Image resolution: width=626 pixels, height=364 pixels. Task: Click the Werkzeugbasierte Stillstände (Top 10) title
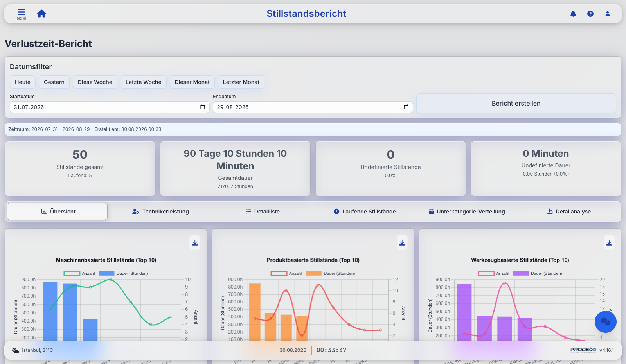point(520,260)
